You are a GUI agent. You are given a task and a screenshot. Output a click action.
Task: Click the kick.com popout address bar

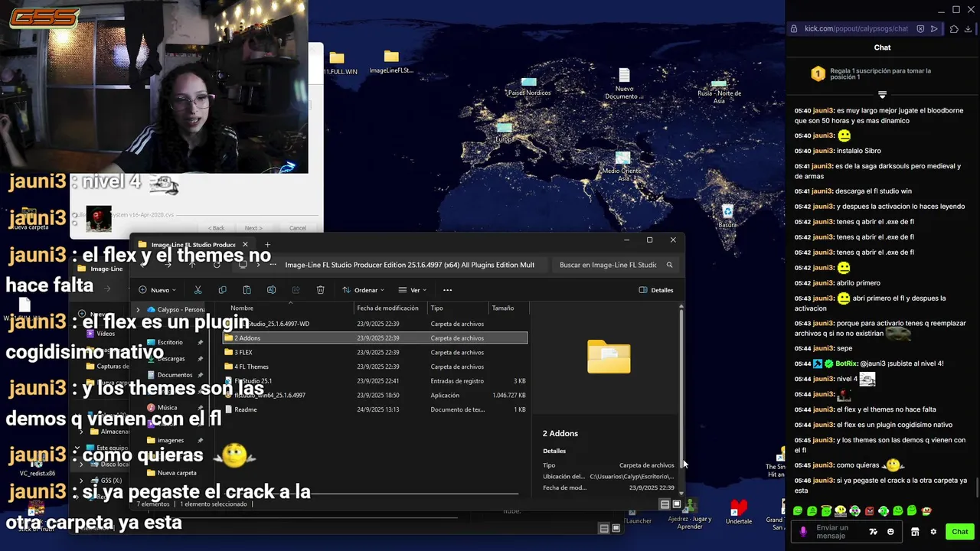coord(856,29)
